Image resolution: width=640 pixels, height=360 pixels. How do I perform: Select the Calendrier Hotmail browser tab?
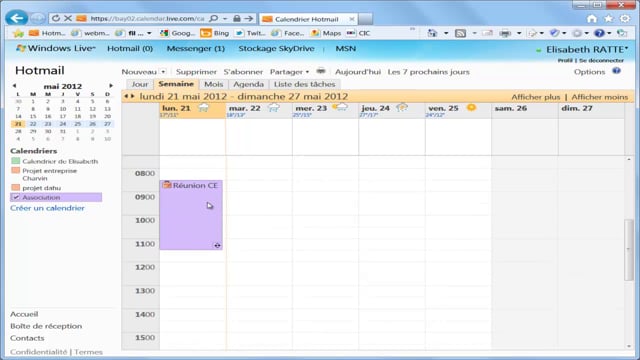(x=307, y=19)
